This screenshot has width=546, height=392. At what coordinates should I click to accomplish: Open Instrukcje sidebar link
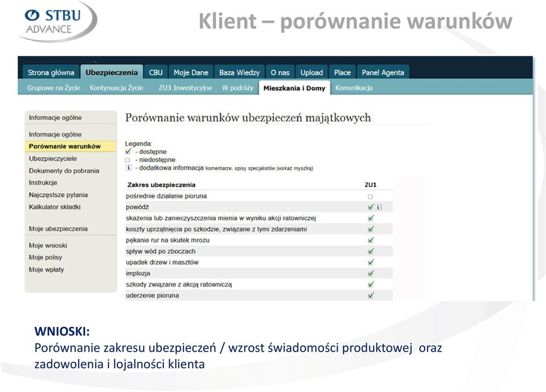tap(43, 183)
